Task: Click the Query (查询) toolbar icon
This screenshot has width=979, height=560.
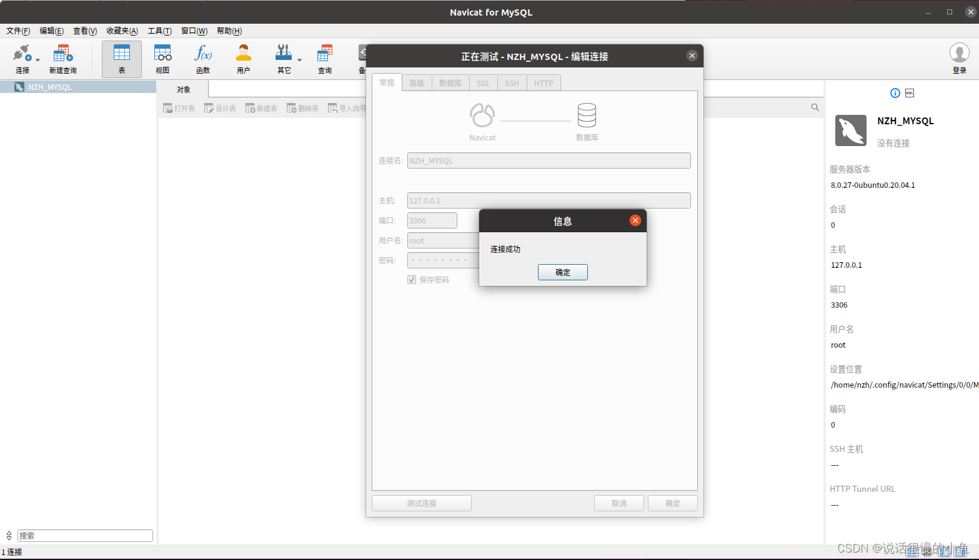Action: 325,54
